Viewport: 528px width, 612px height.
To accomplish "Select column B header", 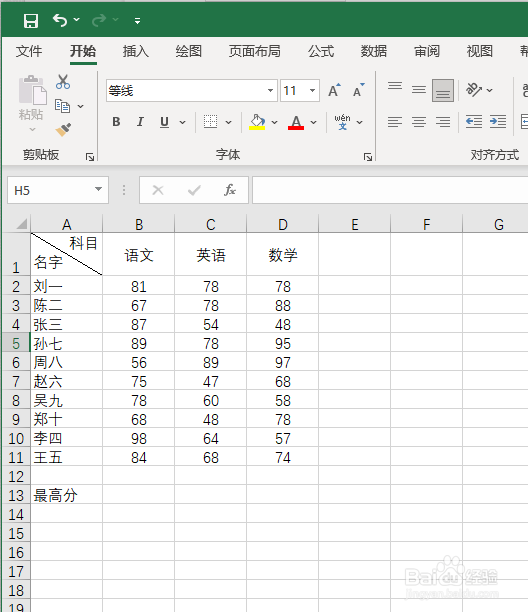I will (139, 224).
